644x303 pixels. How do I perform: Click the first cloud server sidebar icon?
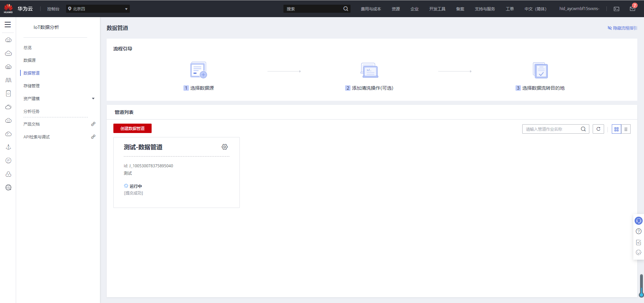coord(8,40)
